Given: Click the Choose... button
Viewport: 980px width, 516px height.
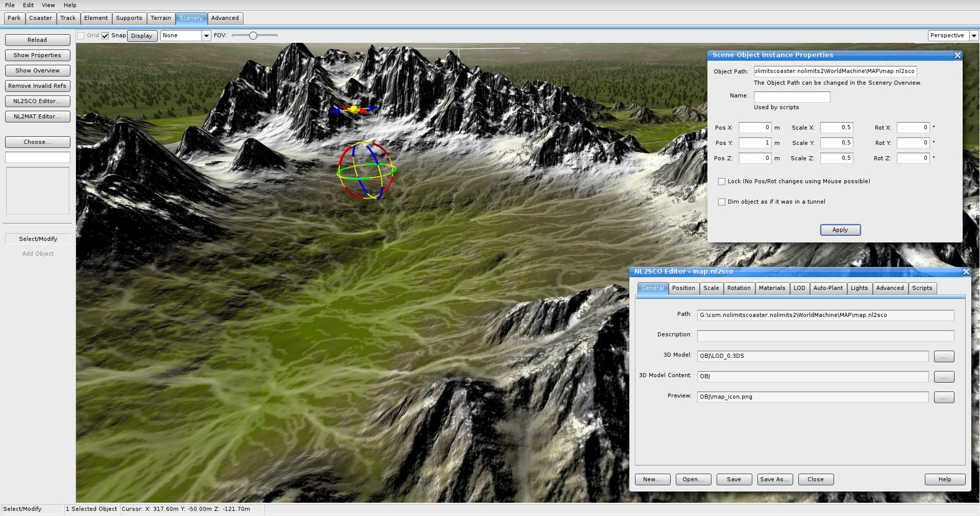Looking at the screenshot, I should (x=37, y=142).
